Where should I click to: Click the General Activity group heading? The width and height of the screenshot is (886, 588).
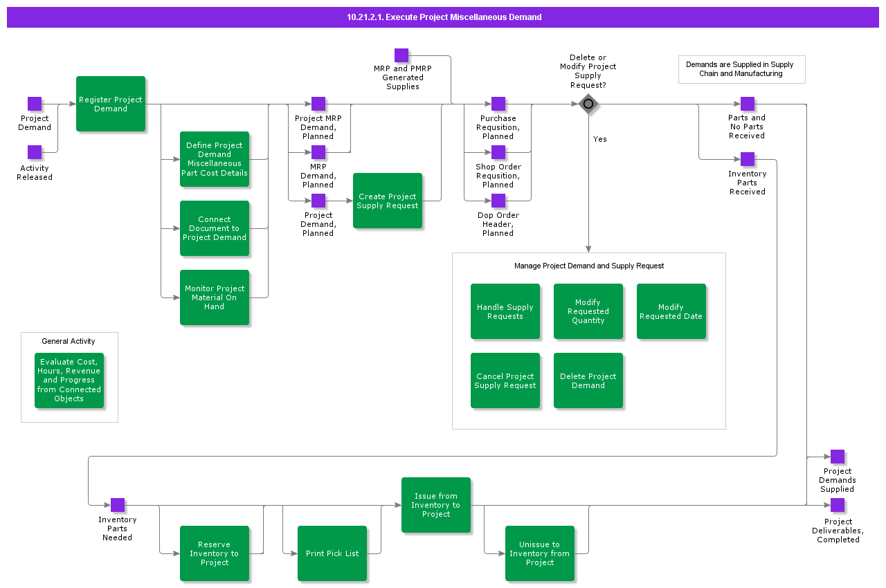tap(69, 341)
